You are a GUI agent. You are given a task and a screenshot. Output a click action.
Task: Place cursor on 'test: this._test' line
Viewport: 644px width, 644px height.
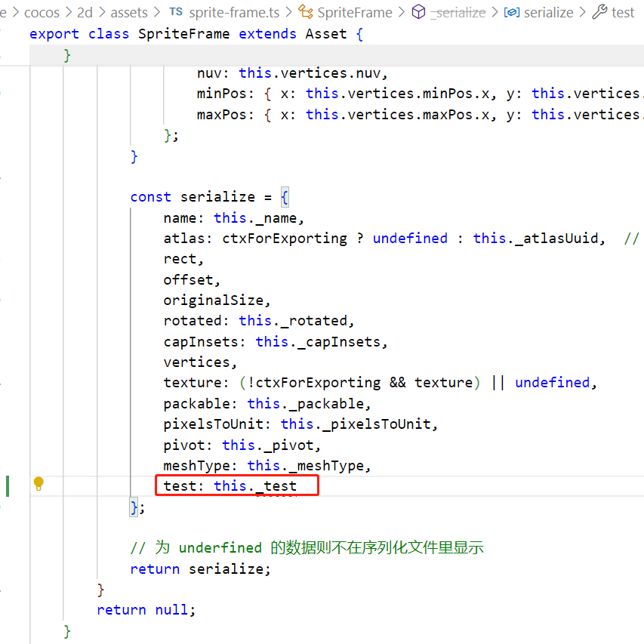pos(230,486)
